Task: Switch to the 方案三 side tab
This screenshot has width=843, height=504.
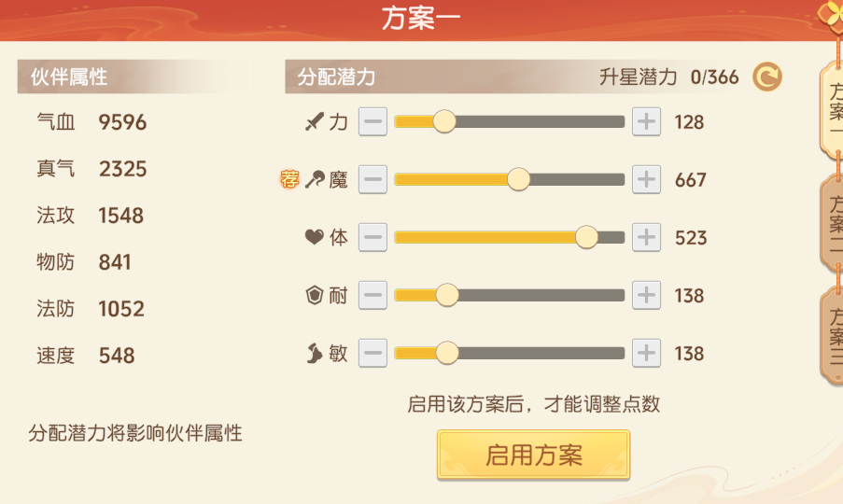Action: pyautogui.click(x=833, y=336)
